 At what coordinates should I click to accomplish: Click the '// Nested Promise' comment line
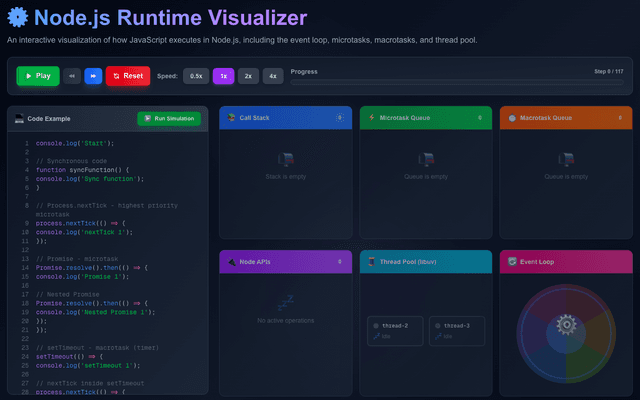[x=67, y=295]
